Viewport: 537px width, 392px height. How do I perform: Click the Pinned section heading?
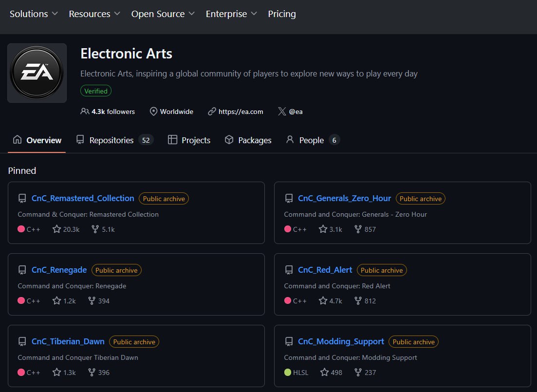click(22, 170)
